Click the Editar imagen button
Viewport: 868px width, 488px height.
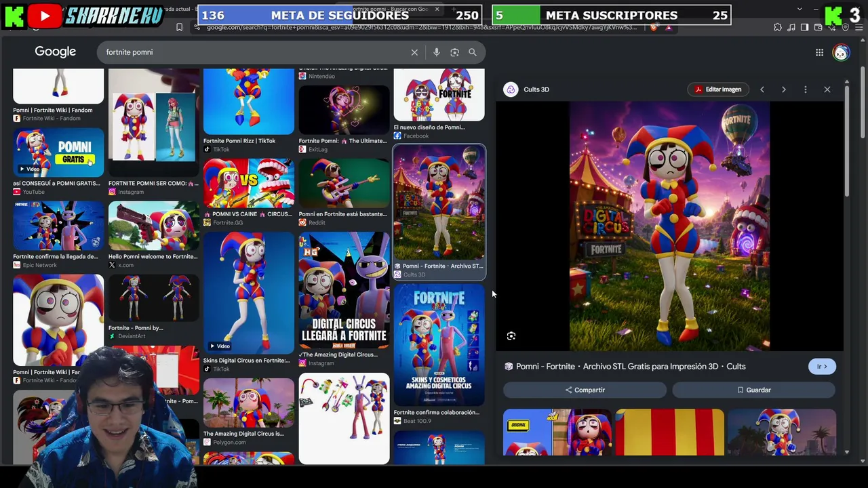click(717, 89)
